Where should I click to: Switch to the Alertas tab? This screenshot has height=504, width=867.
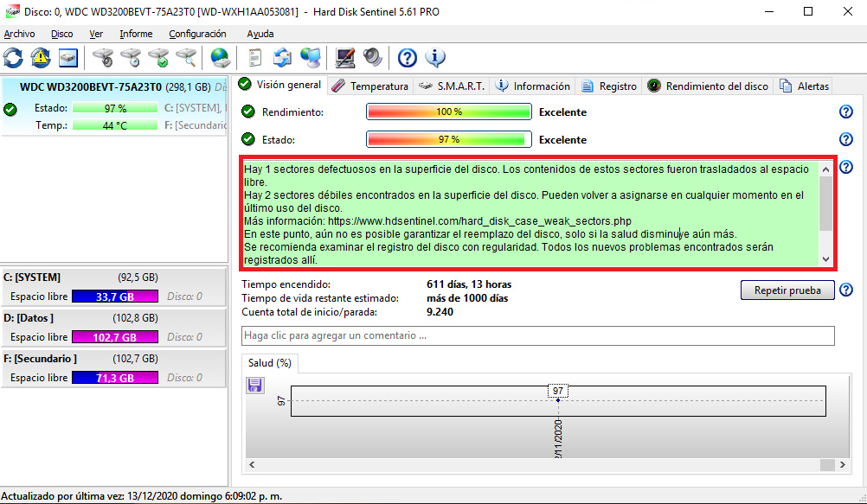point(804,86)
